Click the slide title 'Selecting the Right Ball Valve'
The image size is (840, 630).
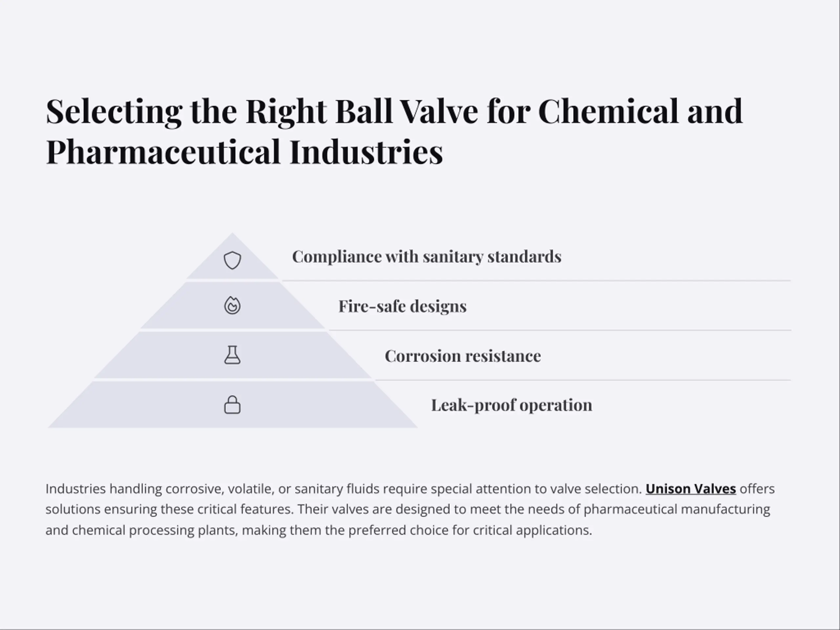262,112
